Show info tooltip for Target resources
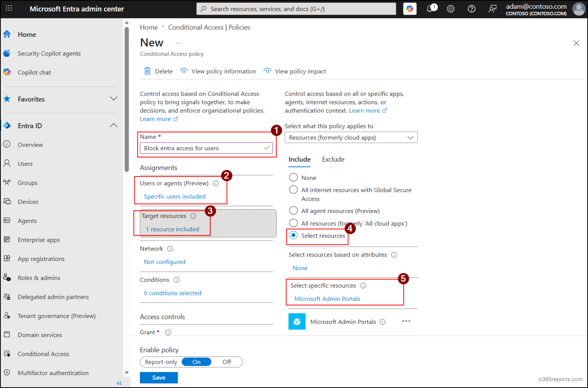This screenshot has height=388, width=588. [x=193, y=216]
